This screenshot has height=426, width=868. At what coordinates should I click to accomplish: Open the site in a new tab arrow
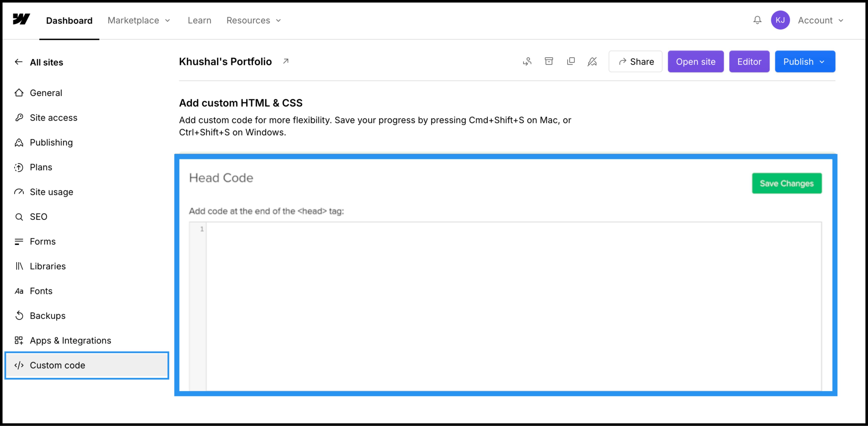[x=285, y=61]
